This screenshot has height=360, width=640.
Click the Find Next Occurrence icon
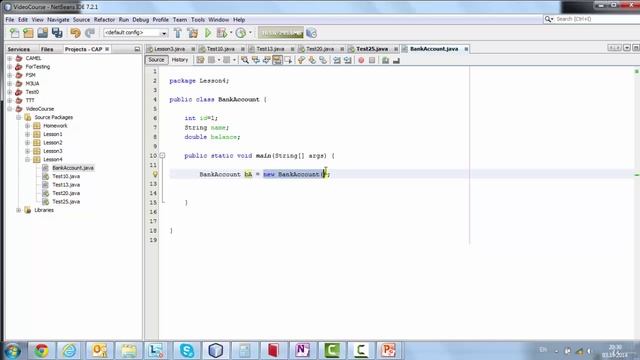coord(267,60)
